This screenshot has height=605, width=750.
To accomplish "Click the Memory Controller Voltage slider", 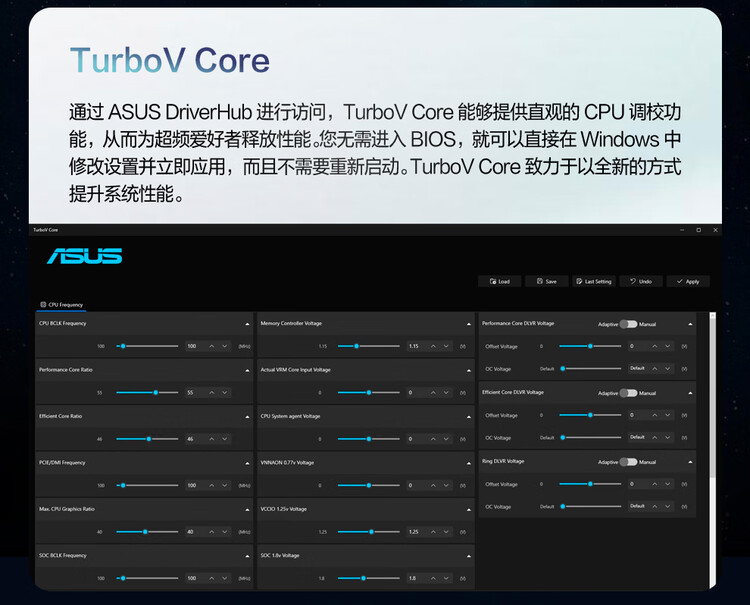I will [x=369, y=346].
